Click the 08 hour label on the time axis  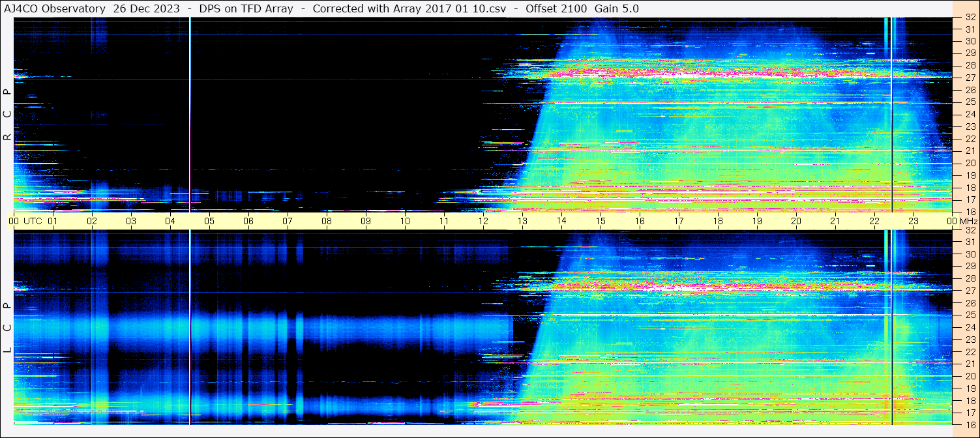327,221
